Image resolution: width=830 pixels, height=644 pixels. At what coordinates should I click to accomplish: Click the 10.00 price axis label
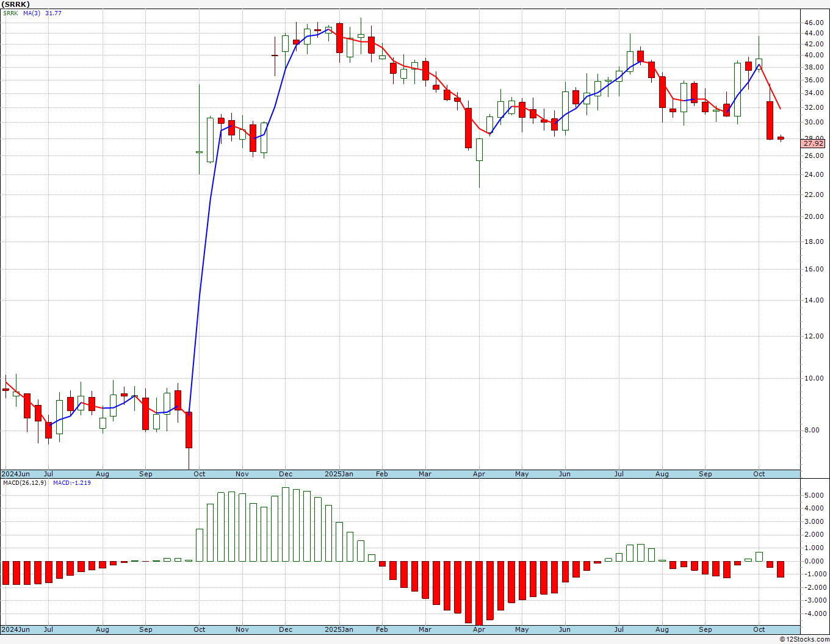pyautogui.click(x=814, y=379)
